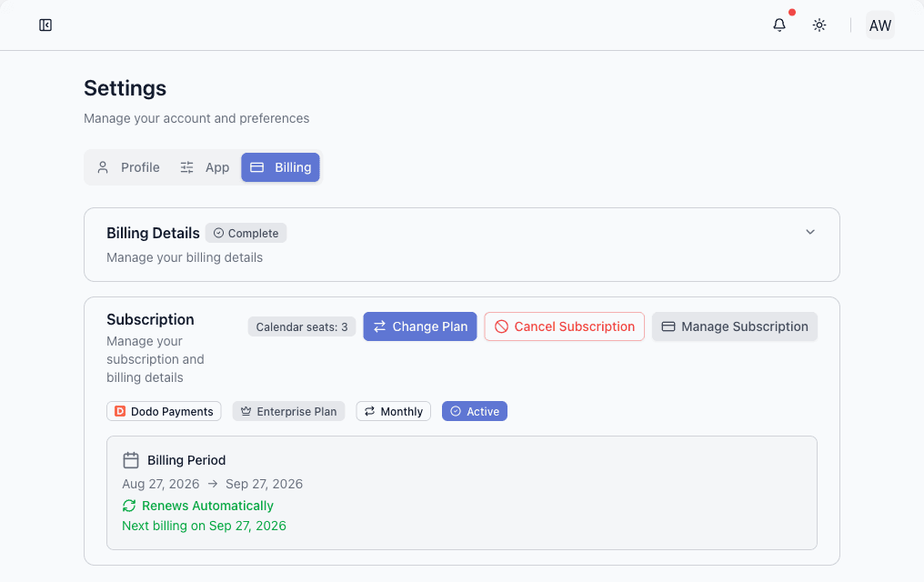Click "Manage your account and preferences" subtitle
Screen dimensions: 924x582
(x=196, y=118)
